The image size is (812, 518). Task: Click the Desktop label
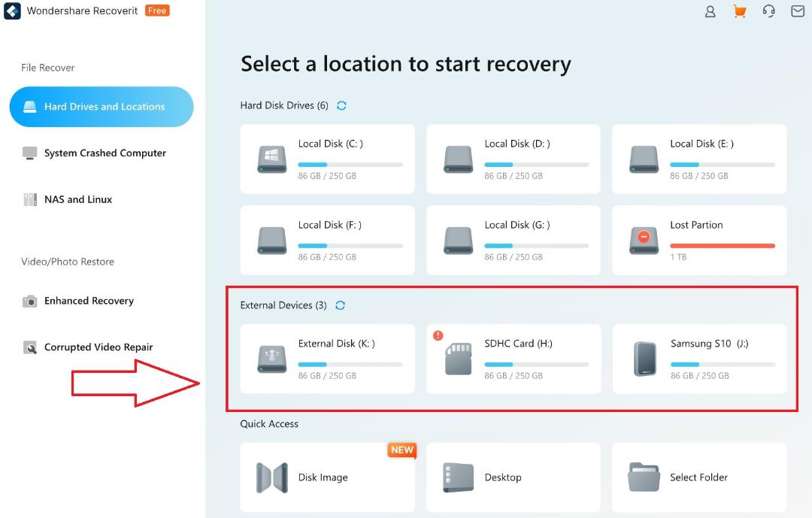(503, 477)
